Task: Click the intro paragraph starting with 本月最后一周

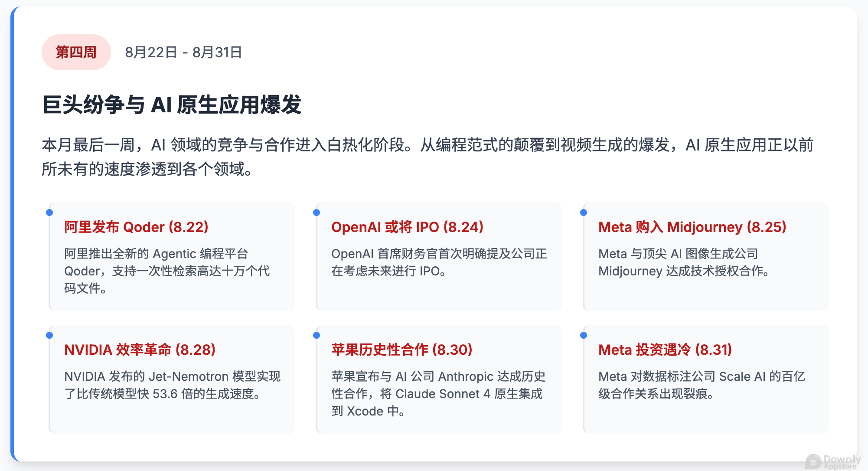Action: (427, 157)
